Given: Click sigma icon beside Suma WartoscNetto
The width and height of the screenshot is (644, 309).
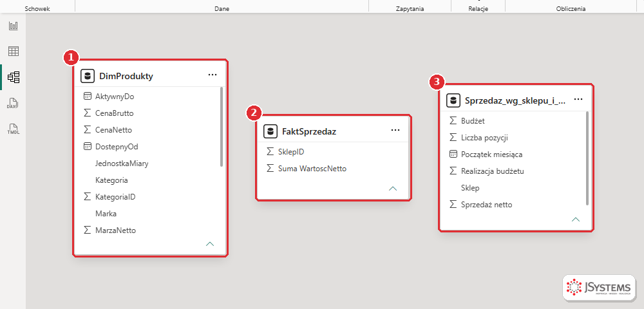Looking at the screenshot, I should click(270, 168).
